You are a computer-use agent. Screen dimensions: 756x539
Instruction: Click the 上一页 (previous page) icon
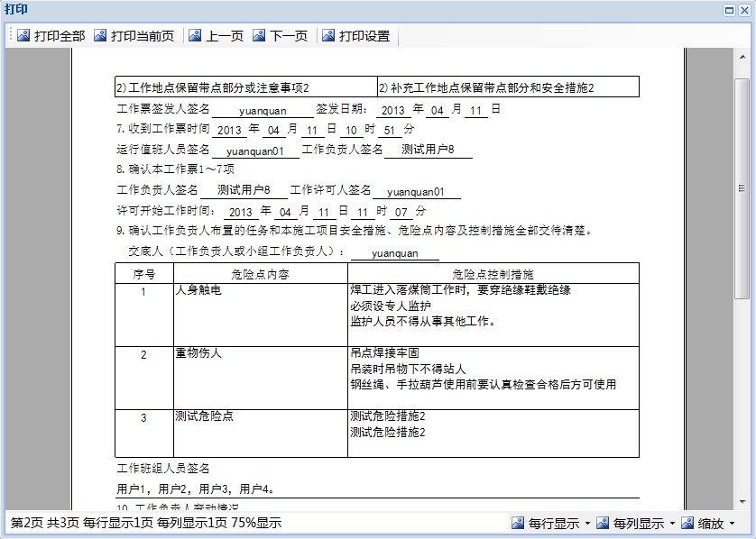coord(196,36)
